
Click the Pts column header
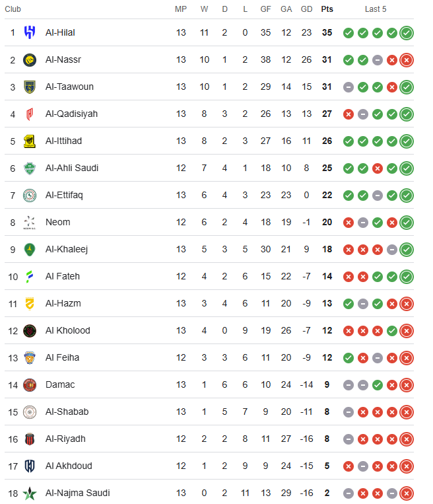coord(327,9)
